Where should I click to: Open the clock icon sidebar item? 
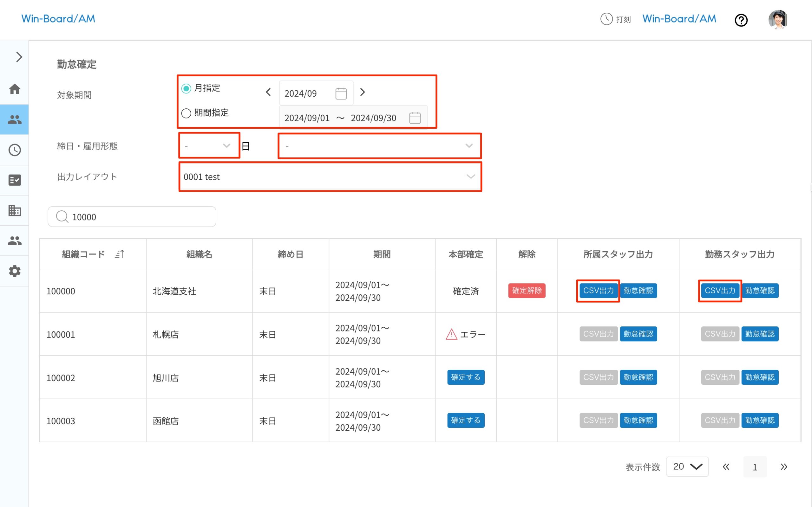[14, 150]
